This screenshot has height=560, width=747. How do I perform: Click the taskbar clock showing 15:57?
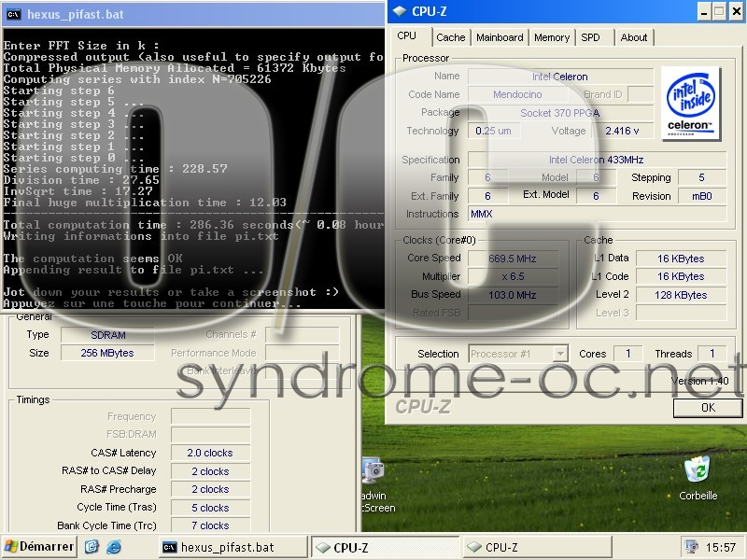tap(721, 548)
